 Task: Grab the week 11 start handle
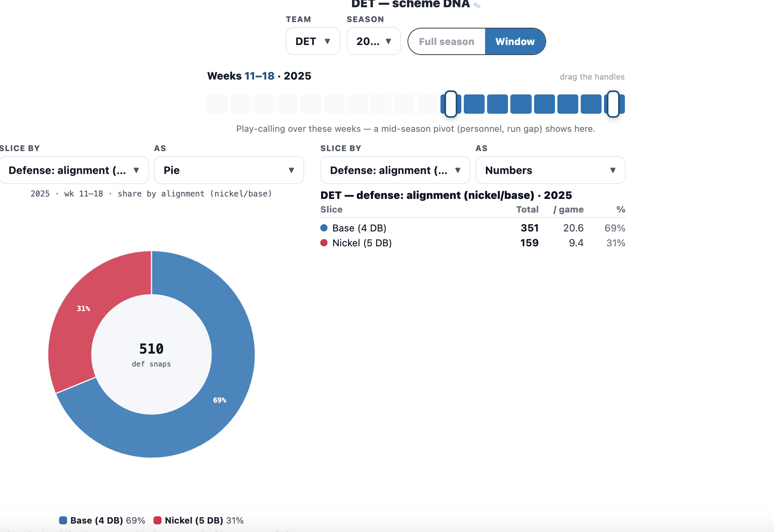[x=451, y=104]
